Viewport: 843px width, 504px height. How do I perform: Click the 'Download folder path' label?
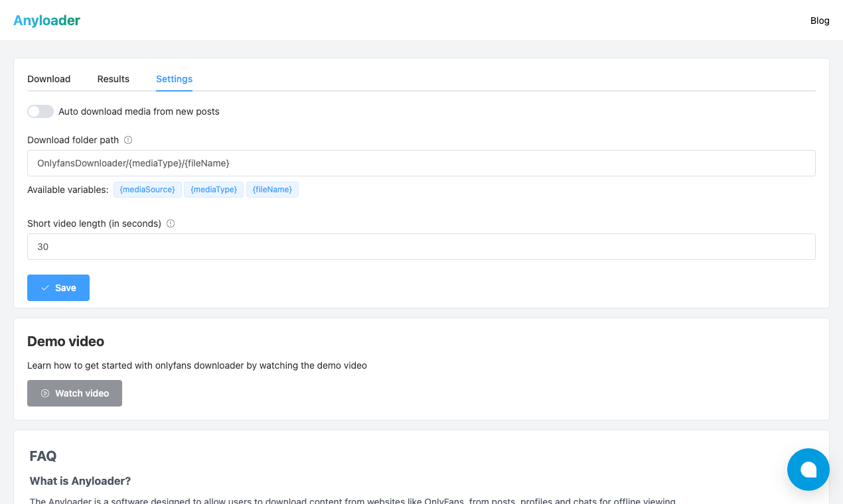tap(73, 140)
